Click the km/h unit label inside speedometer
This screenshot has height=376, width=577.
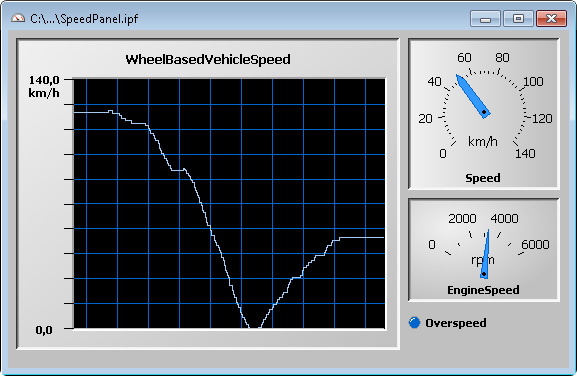(482, 141)
